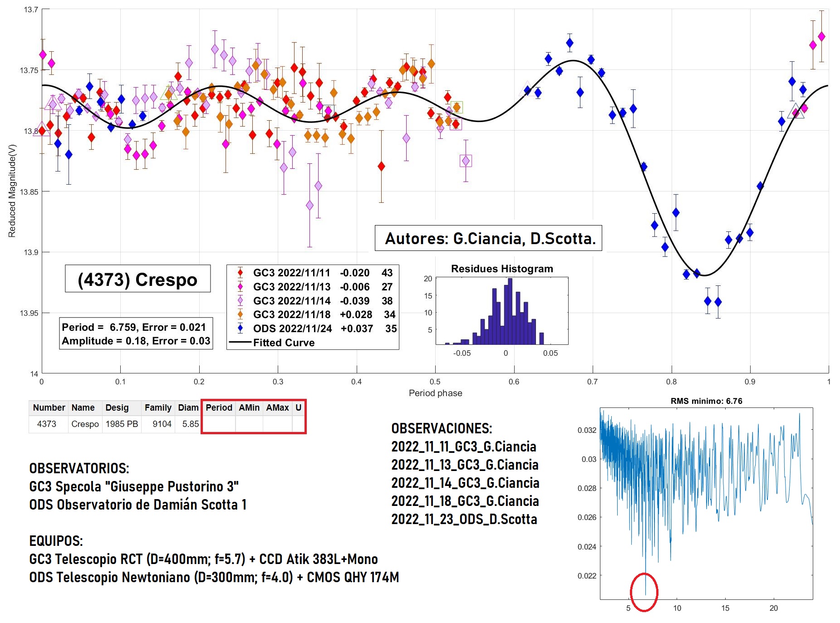Click the "Period" column header in table
This screenshot has width=840, height=623.
pyautogui.click(x=219, y=407)
